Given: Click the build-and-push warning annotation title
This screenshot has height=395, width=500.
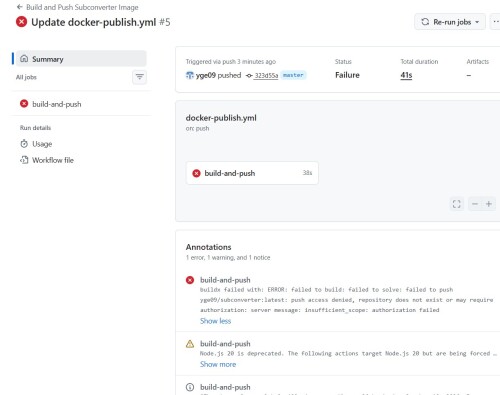Looking at the screenshot, I should pyautogui.click(x=225, y=344).
